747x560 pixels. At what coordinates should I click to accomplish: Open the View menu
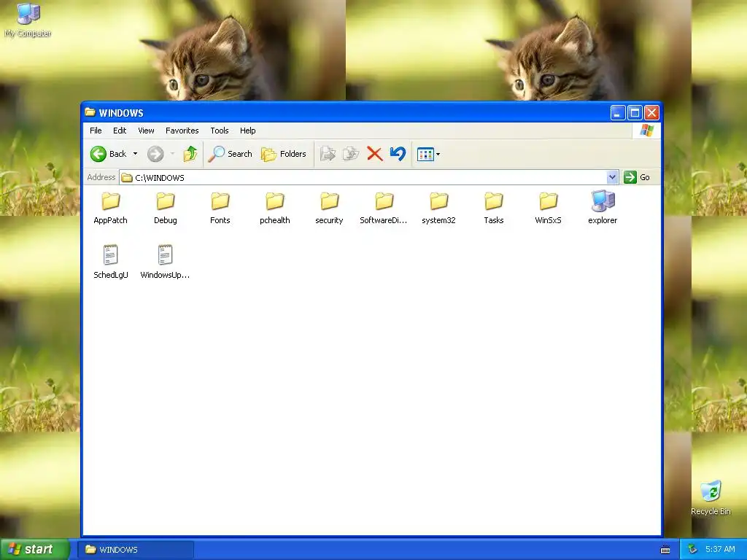pos(146,131)
